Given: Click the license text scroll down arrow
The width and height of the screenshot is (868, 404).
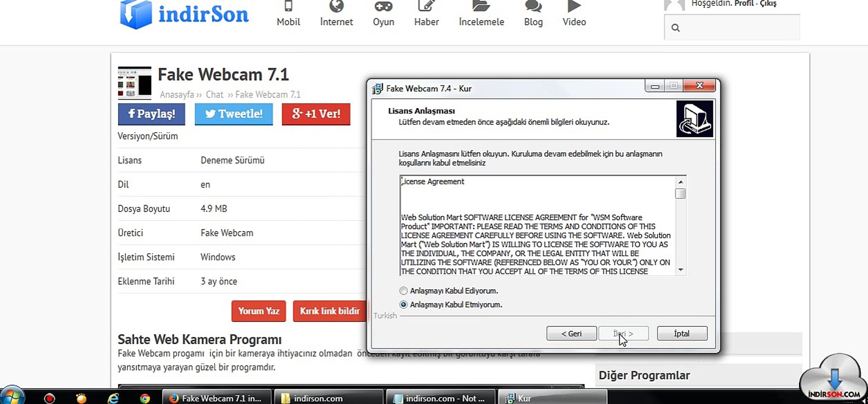Looking at the screenshot, I should [x=681, y=270].
